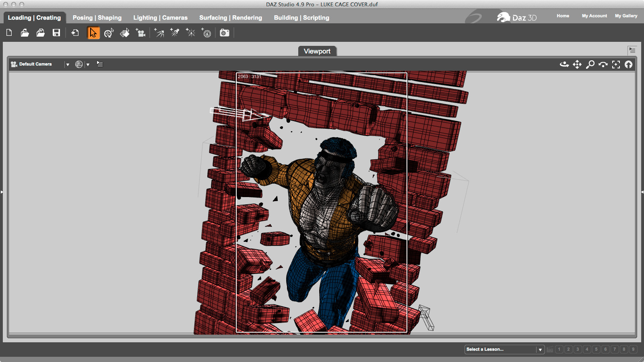Image resolution: width=644 pixels, height=362 pixels.
Task: Click lesson step 5 button
Action: point(596,349)
